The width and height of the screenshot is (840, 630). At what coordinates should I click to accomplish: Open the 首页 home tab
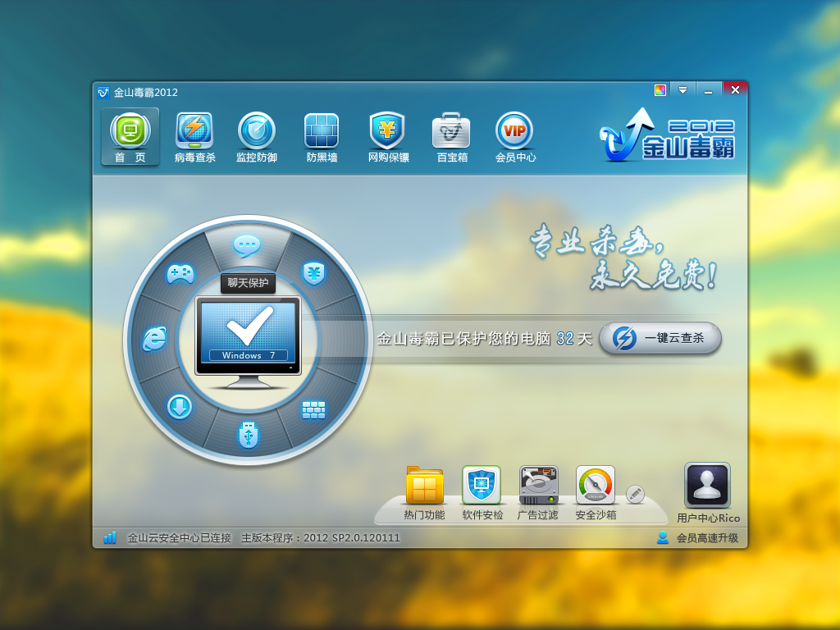[130, 137]
